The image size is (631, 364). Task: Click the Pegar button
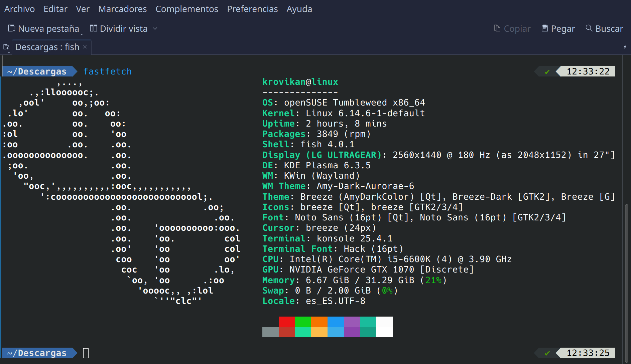(x=558, y=29)
